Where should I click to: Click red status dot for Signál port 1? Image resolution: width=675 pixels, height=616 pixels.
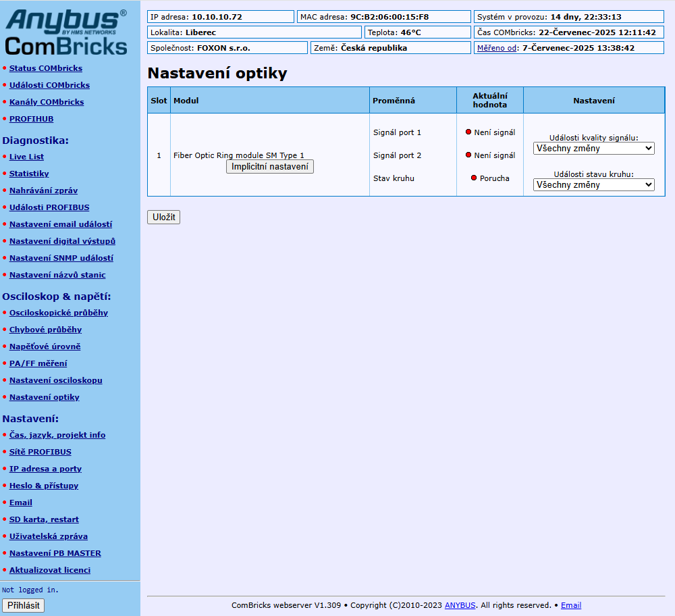tap(468, 132)
